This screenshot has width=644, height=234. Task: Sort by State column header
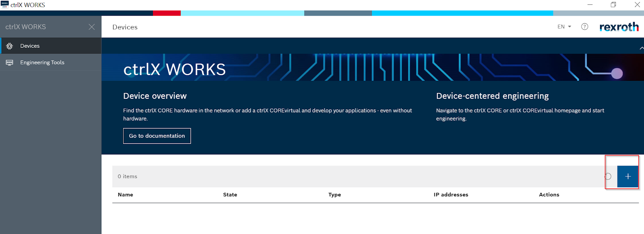(230, 195)
